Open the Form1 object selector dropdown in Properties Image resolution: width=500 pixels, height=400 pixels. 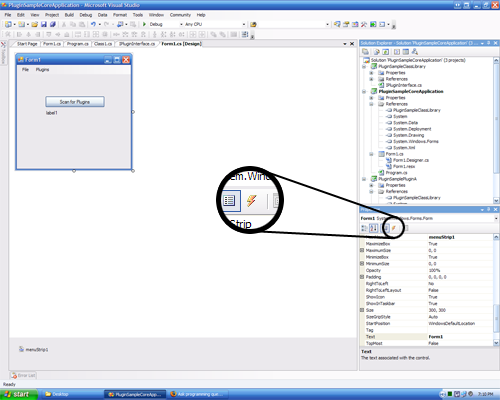[x=496, y=218]
